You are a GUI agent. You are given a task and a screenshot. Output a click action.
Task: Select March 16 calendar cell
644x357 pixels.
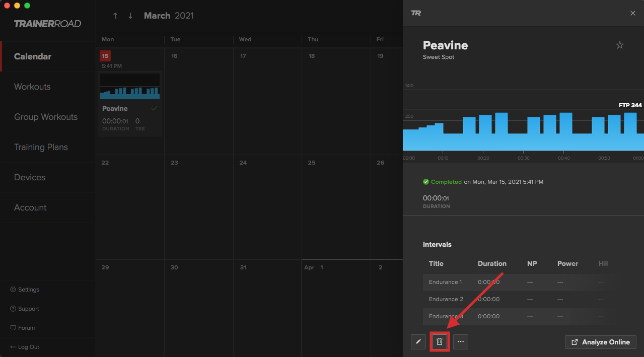199,101
